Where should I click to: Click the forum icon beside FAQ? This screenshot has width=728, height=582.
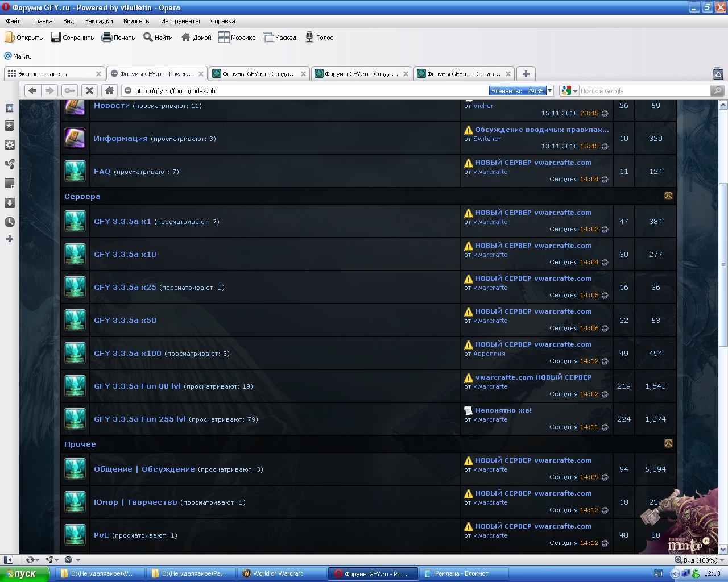point(75,171)
